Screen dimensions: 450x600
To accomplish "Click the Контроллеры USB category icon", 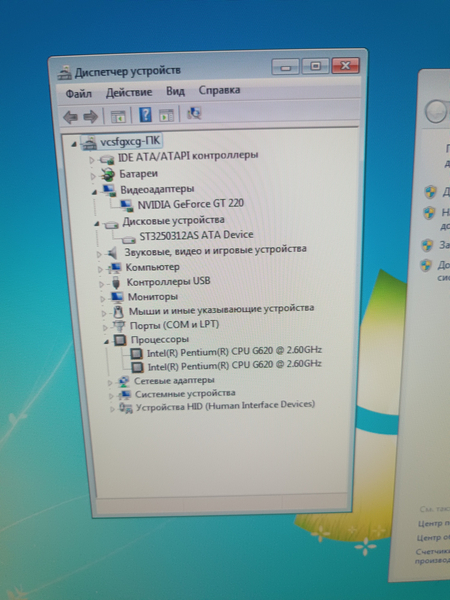I will [x=116, y=283].
